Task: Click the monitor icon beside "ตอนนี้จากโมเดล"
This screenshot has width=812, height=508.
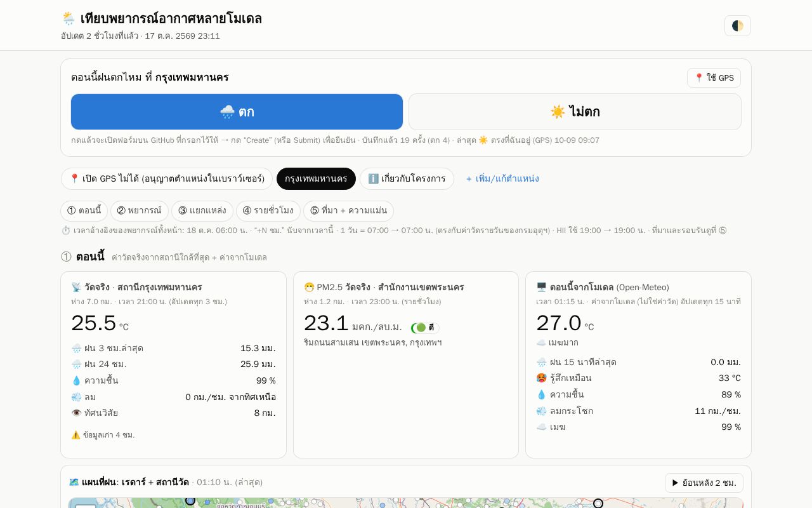Action: point(541,287)
